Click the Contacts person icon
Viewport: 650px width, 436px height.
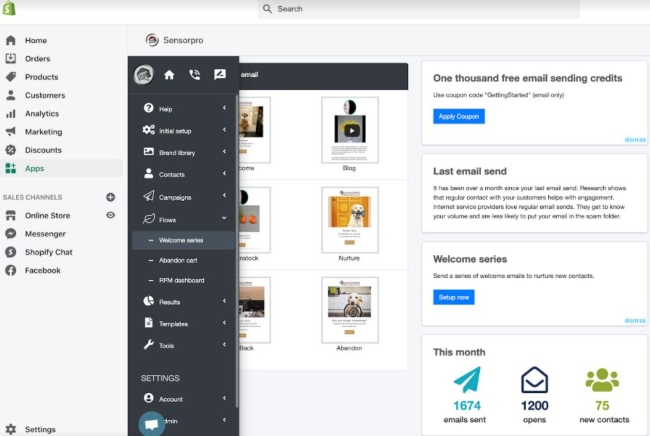coord(148,173)
